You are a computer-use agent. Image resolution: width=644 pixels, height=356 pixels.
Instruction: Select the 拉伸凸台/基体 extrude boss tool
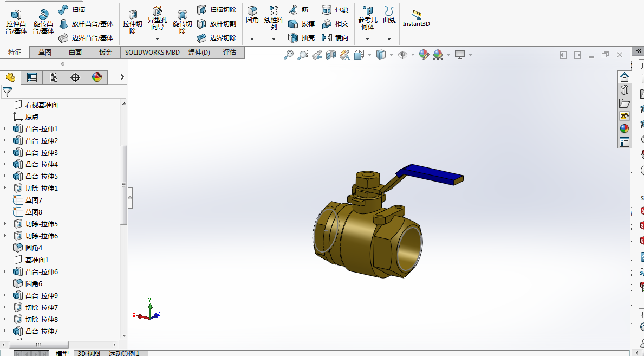coord(16,21)
